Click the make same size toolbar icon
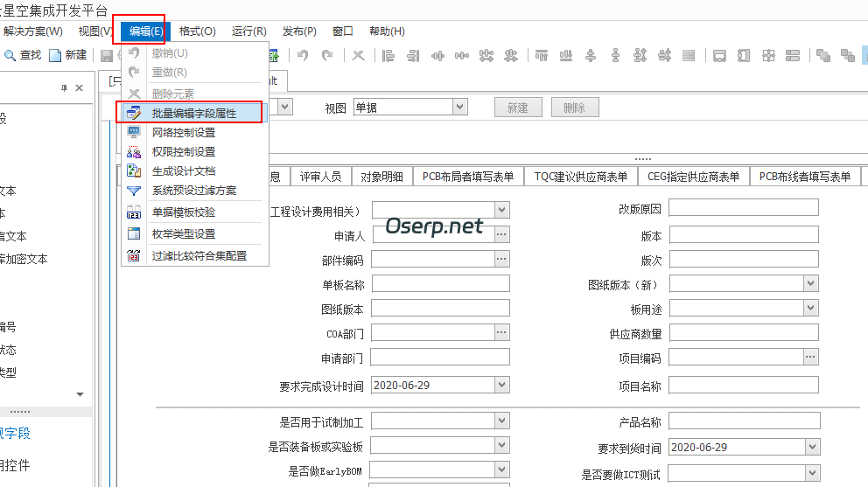This screenshot has width=868, height=487. coord(768,55)
